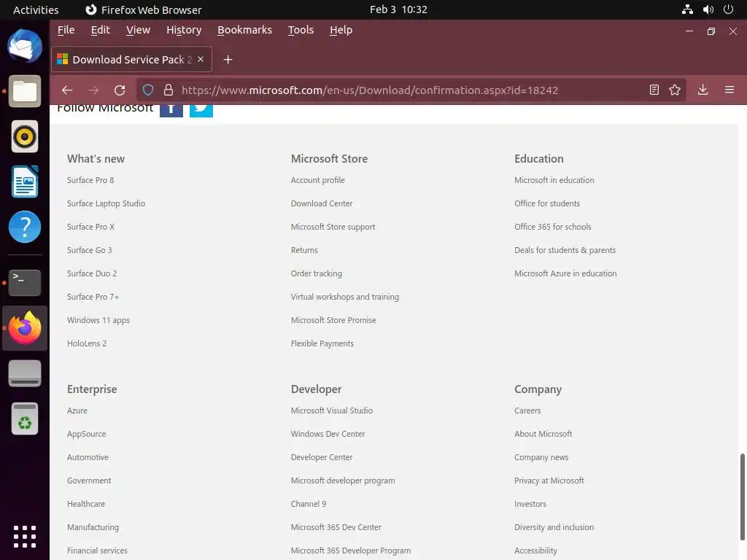Open the Trash from dock
The width and height of the screenshot is (747, 560).
(25, 419)
